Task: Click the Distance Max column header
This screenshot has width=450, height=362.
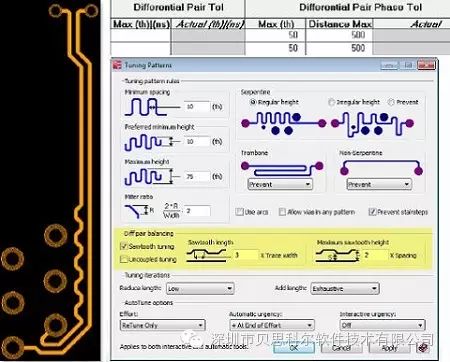Action: pyautogui.click(x=339, y=24)
